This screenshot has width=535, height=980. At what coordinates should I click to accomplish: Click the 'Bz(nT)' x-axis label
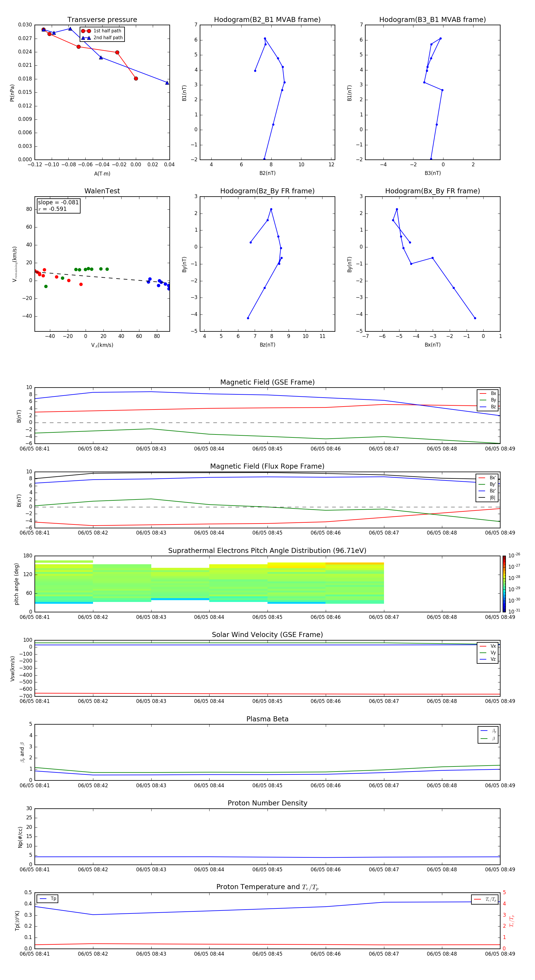point(267,345)
